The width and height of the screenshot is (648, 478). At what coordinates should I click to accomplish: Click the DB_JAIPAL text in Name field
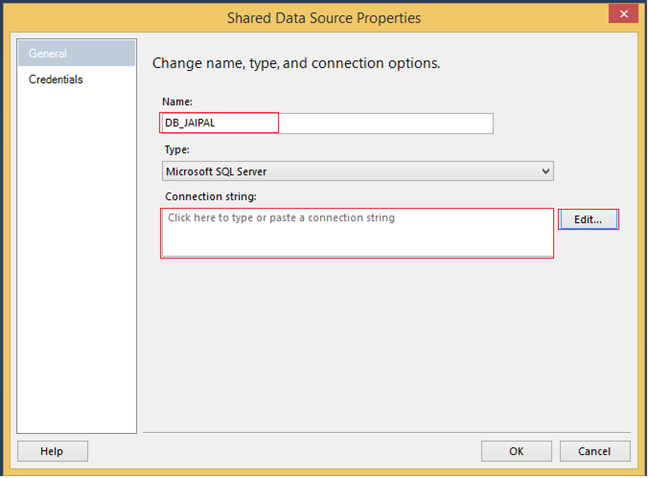[x=192, y=123]
